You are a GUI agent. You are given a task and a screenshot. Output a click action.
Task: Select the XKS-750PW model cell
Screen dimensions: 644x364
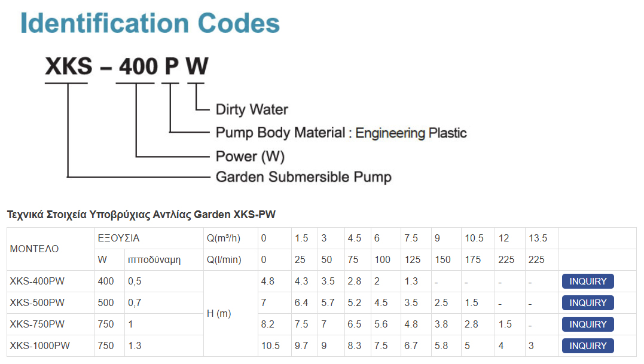pos(51,324)
